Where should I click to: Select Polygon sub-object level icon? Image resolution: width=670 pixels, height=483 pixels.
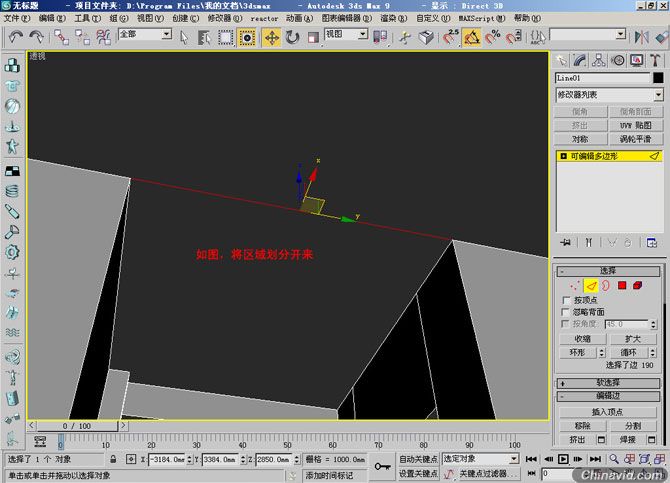(x=622, y=285)
